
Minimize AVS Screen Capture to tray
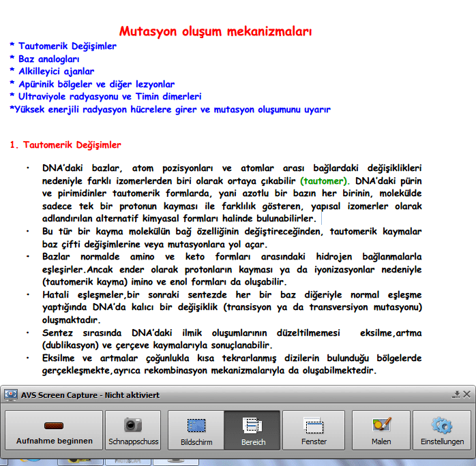[456, 395]
